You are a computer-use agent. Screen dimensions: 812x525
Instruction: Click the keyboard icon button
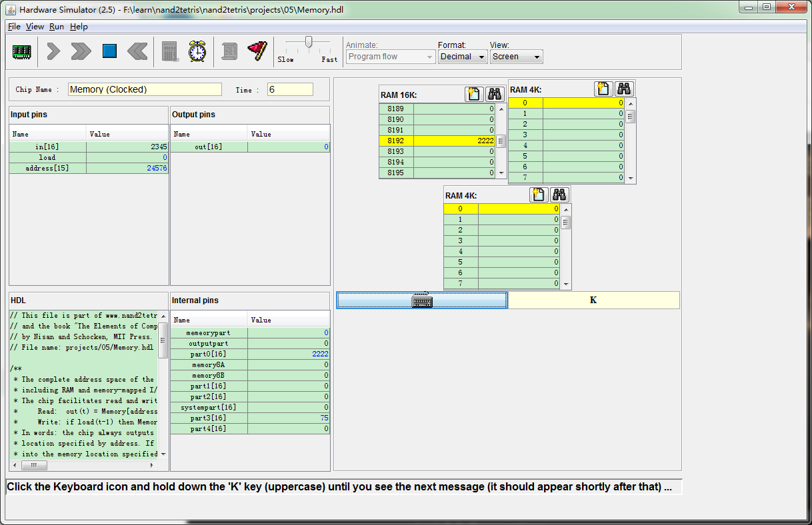pyautogui.click(x=422, y=300)
